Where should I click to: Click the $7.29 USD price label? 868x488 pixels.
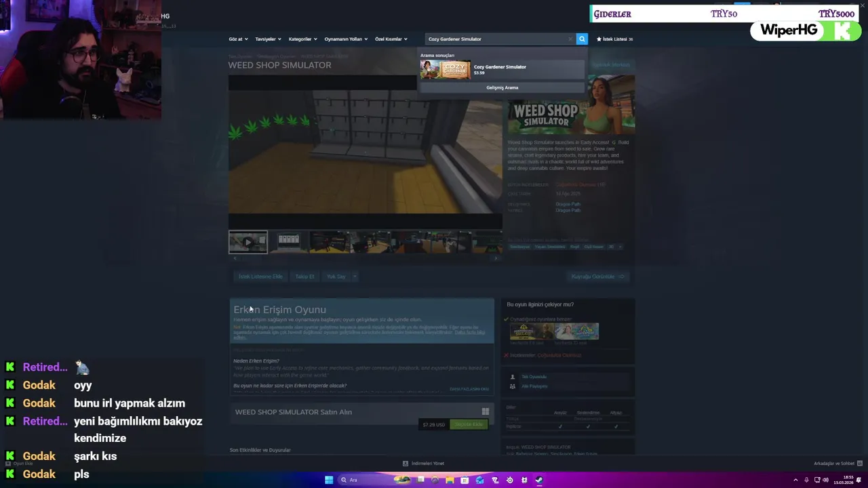pos(433,425)
